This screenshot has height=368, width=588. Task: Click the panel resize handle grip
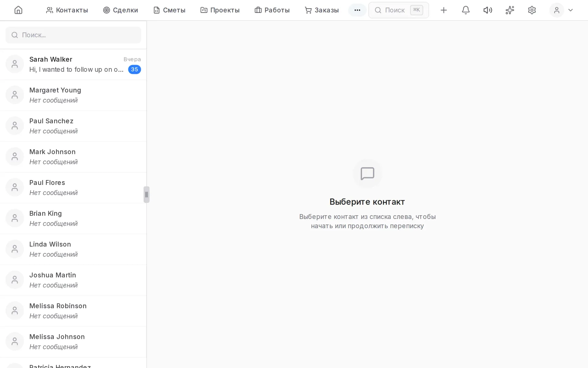(146, 194)
